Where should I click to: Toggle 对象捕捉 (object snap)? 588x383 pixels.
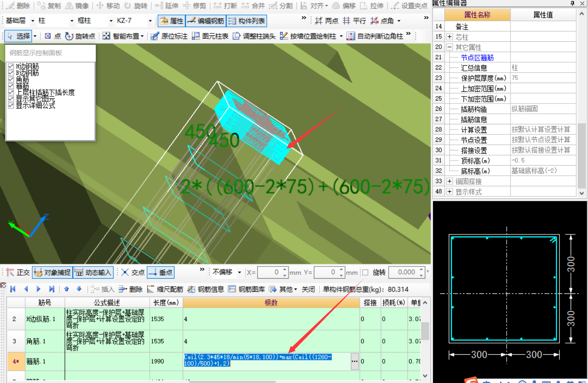pyautogui.click(x=52, y=273)
